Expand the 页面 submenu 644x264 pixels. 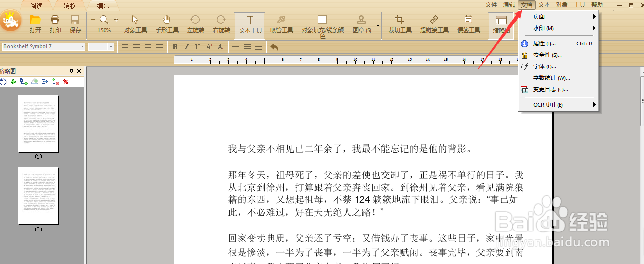[x=559, y=17]
